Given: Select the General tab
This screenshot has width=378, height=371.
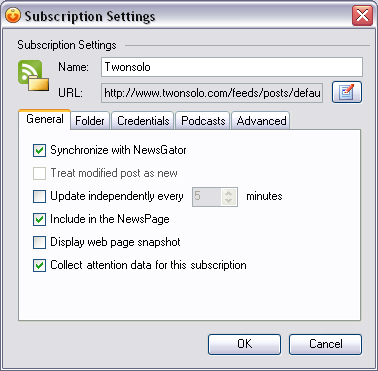Looking at the screenshot, I should pos(45,119).
